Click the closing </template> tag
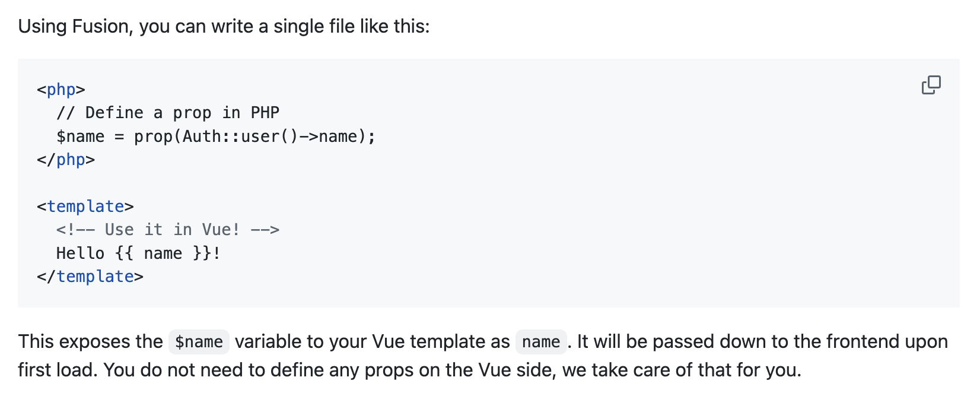The height and width of the screenshot is (393, 980). click(x=90, y=277)
